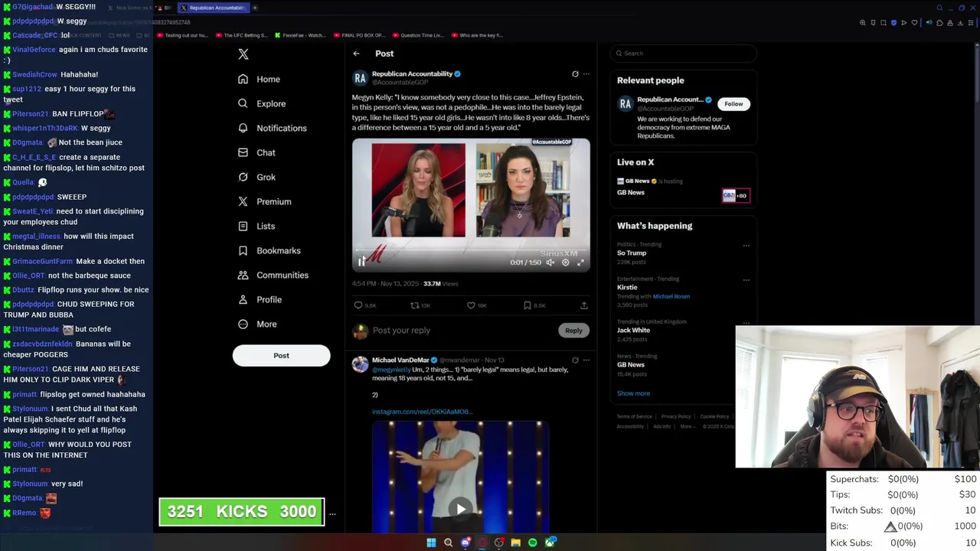Open Chat in the X sidebar
This screenshot has height=551, width=980.
(x=256, y=152)
